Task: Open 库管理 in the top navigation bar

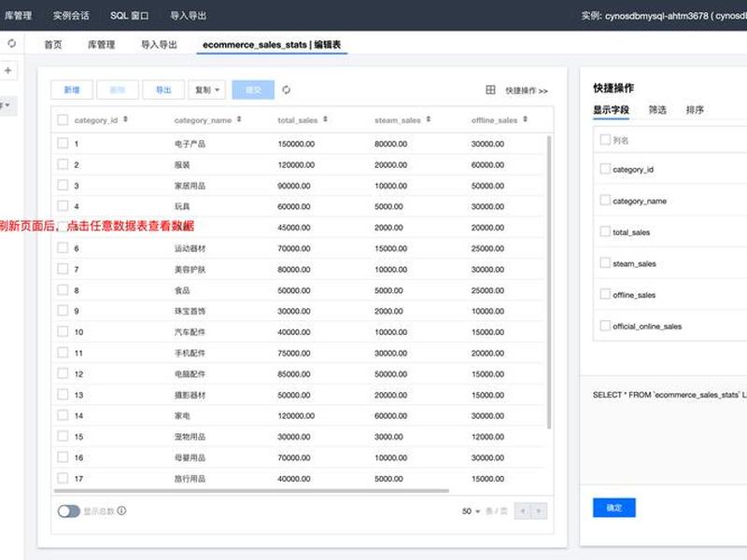Action: (18, 15)
